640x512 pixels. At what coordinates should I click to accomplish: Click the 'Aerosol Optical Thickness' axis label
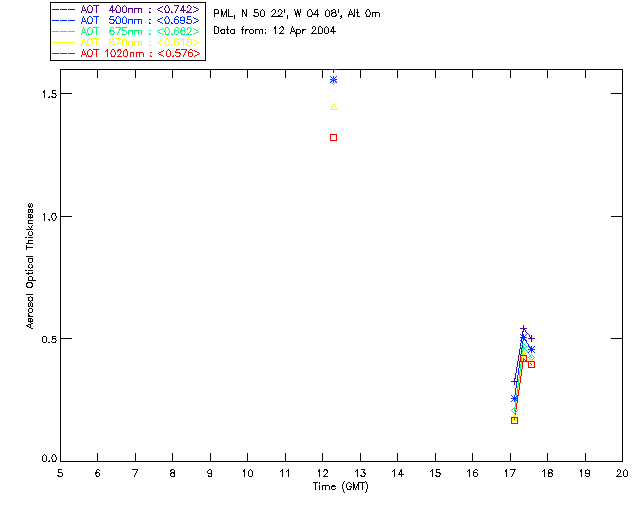pyautogui.click(x=30, y=266)
